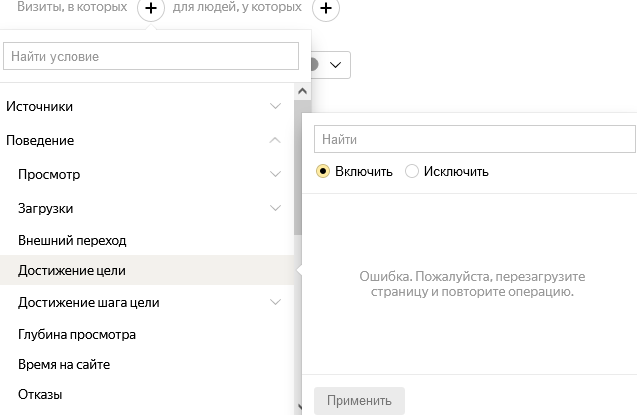This screenshot has width=637, height=415.
Task: Click the plus button after 'для людей, у которых'
Action: coord(326,9)
